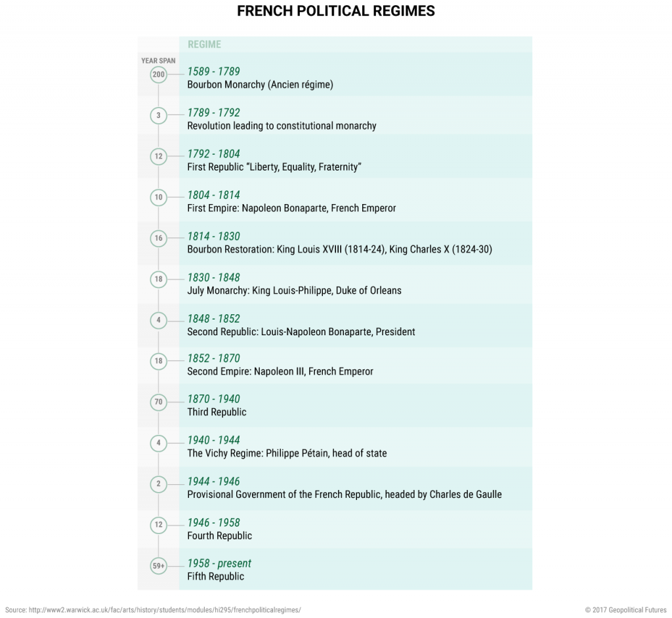
Task: Select the 70 circle for Third Republic
Action: (158, 402)
